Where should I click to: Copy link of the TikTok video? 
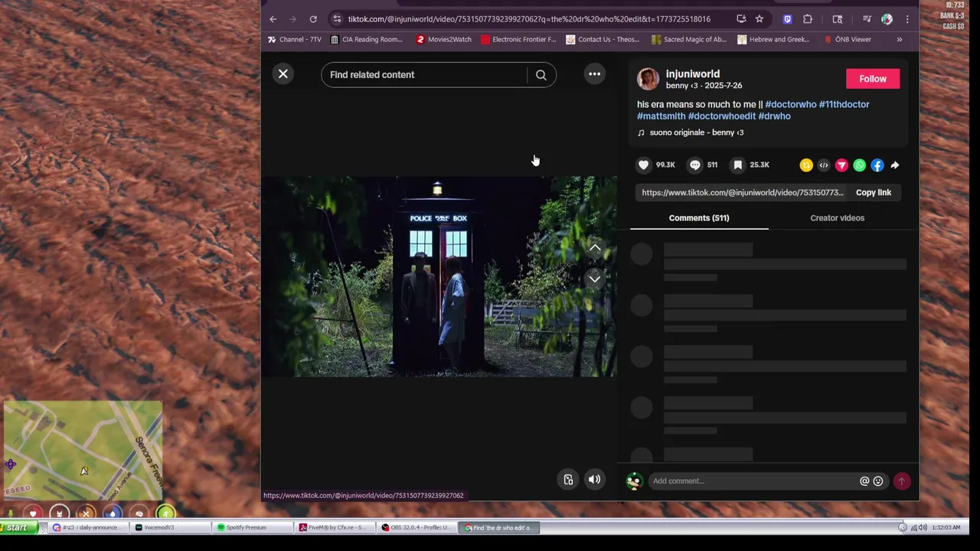tap(874, 193)
